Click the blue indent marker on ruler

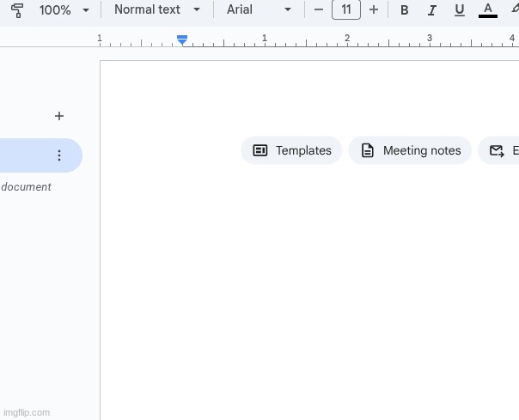(182, 40)
